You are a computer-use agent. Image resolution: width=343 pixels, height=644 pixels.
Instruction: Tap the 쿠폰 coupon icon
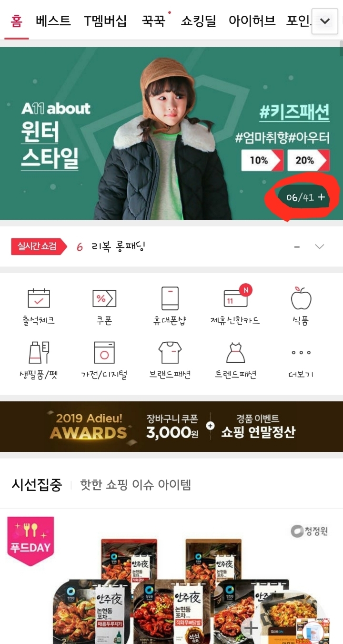click(x=104, y=298)
